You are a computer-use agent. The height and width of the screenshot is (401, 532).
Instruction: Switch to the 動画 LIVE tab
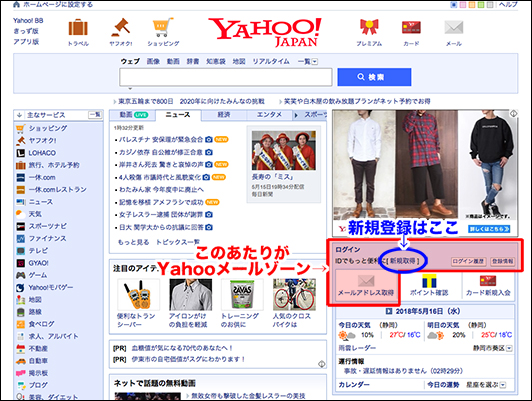(x=133, y=115)
